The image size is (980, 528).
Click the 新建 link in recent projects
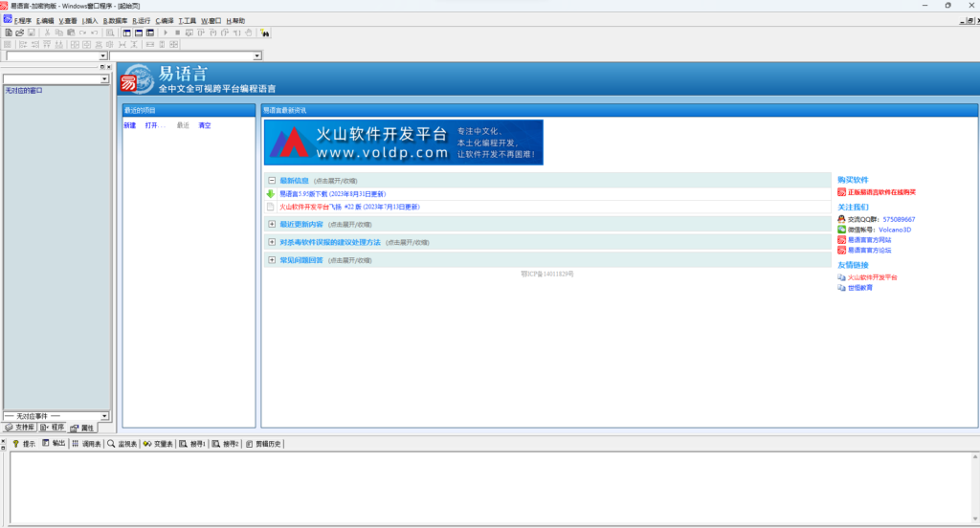tap(130, 125)
